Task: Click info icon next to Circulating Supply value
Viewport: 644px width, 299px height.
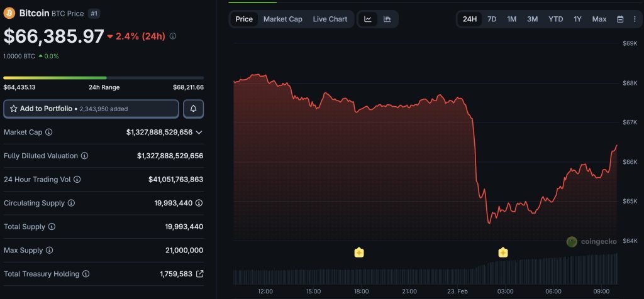Action: (x=199, y=203)
